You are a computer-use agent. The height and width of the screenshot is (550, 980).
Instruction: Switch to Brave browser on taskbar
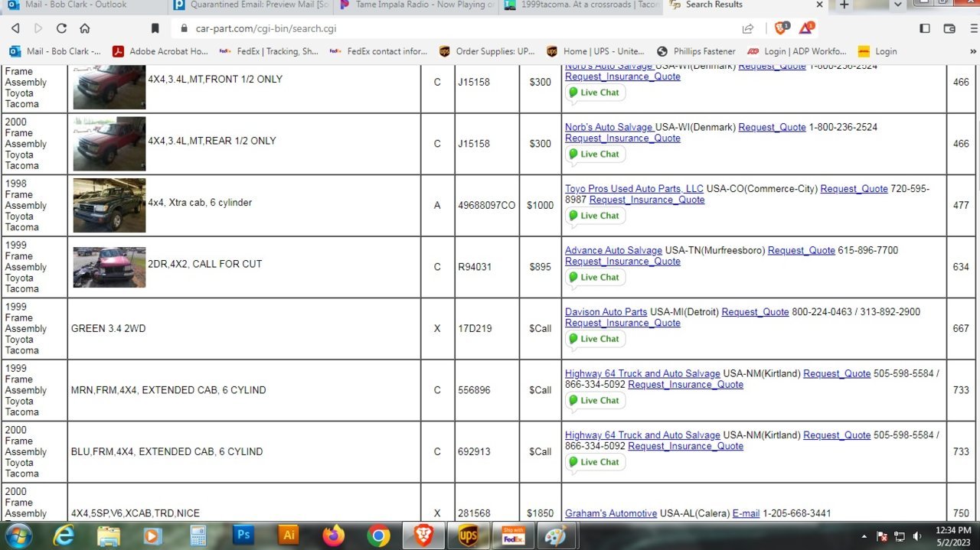(x=423, y=535)
